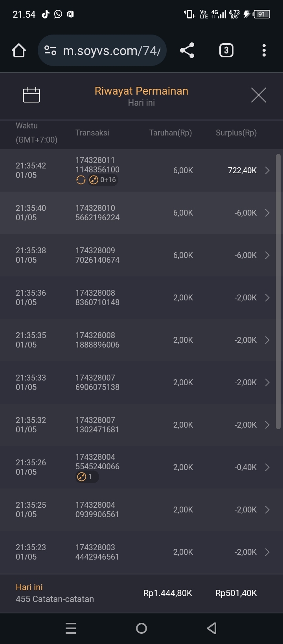
Task: Tap the free spin icon under transaction 174328011
Action: 81,180
